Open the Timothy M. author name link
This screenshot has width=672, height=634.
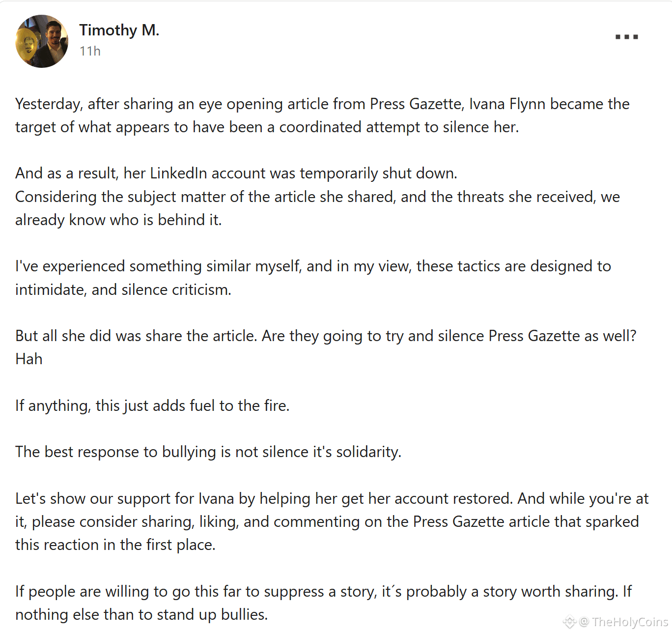coord(119,30)
